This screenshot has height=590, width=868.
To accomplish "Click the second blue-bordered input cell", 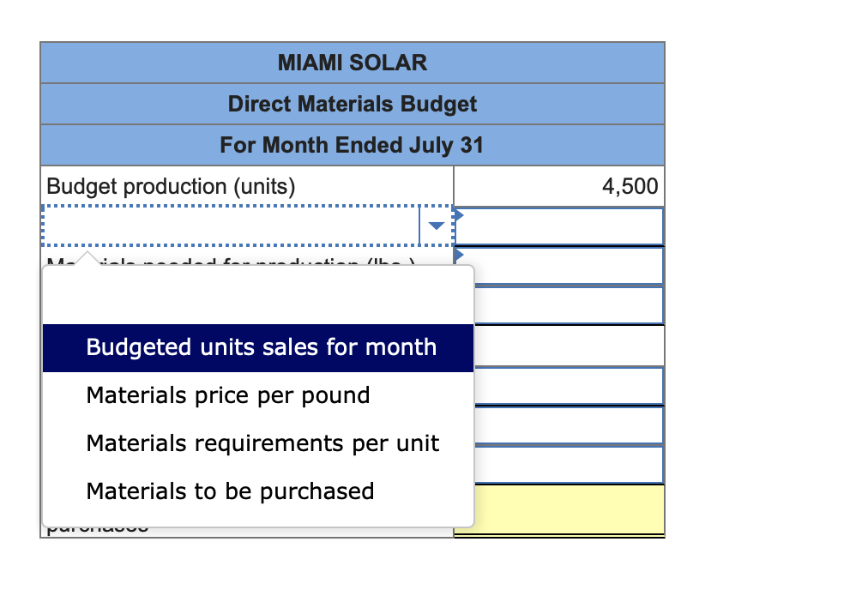I will pos(558,265).
